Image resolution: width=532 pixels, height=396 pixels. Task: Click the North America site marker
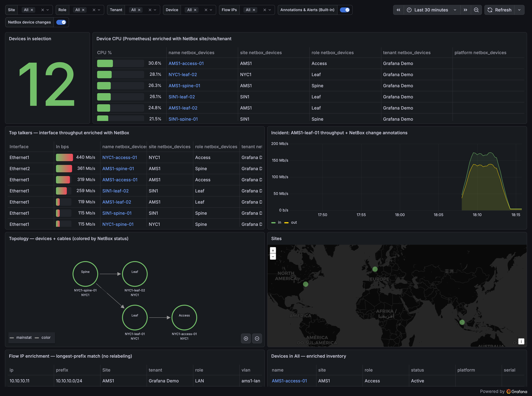pos(306,284)
